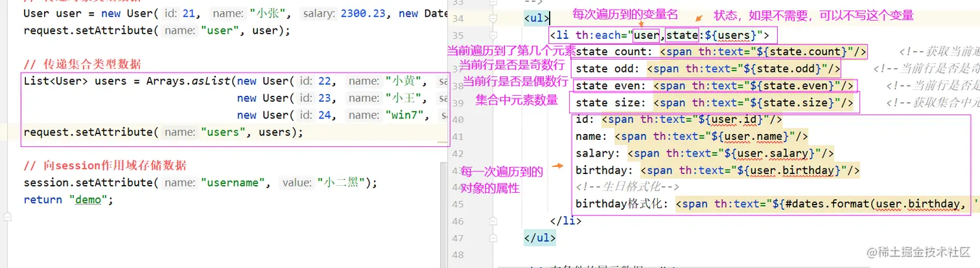This screenshot has height=268, width=980.
Task: Click the ${user.salary} expression
Action: (769, 153)
